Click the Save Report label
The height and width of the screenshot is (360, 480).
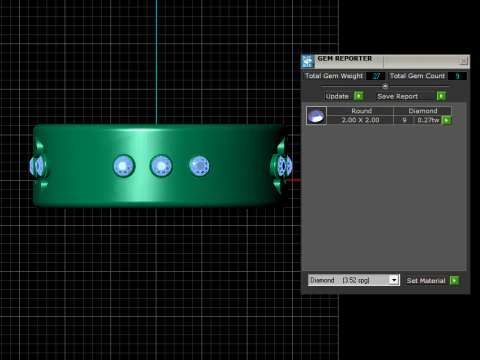[x=397, y=96]
